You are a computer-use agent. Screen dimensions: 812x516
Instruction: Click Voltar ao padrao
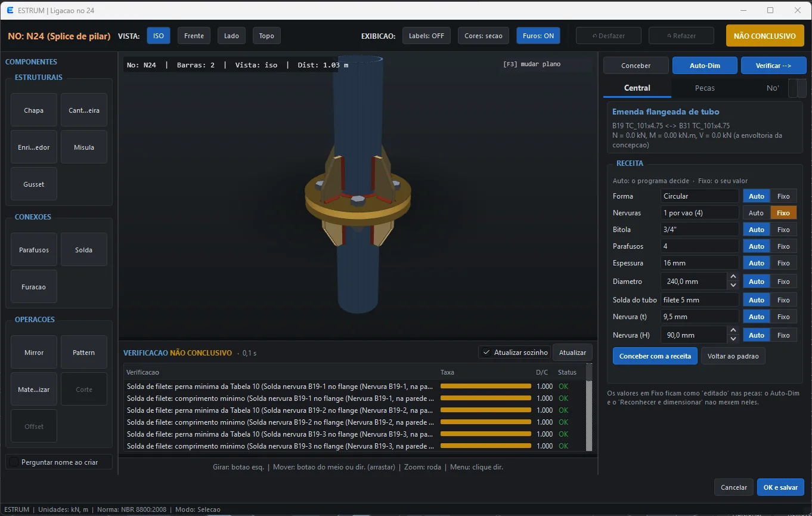click(x=733, y=356)
